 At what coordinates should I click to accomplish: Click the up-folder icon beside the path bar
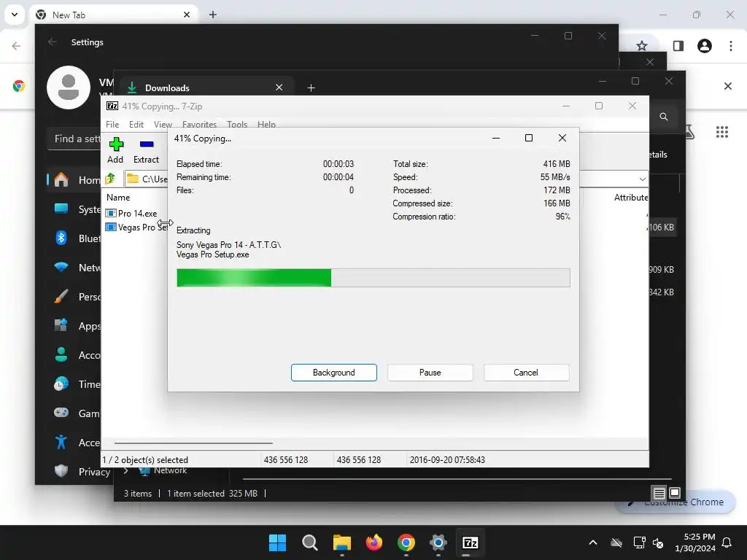[111, 179]
